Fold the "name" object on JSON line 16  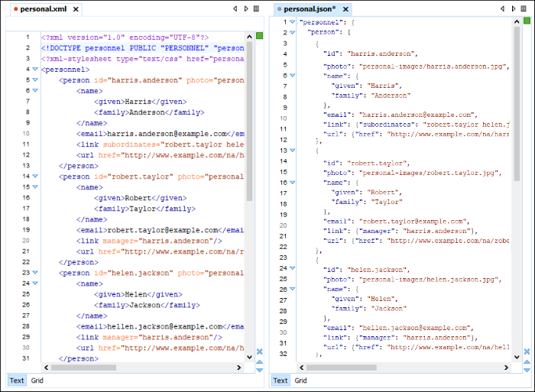(293, 183)
